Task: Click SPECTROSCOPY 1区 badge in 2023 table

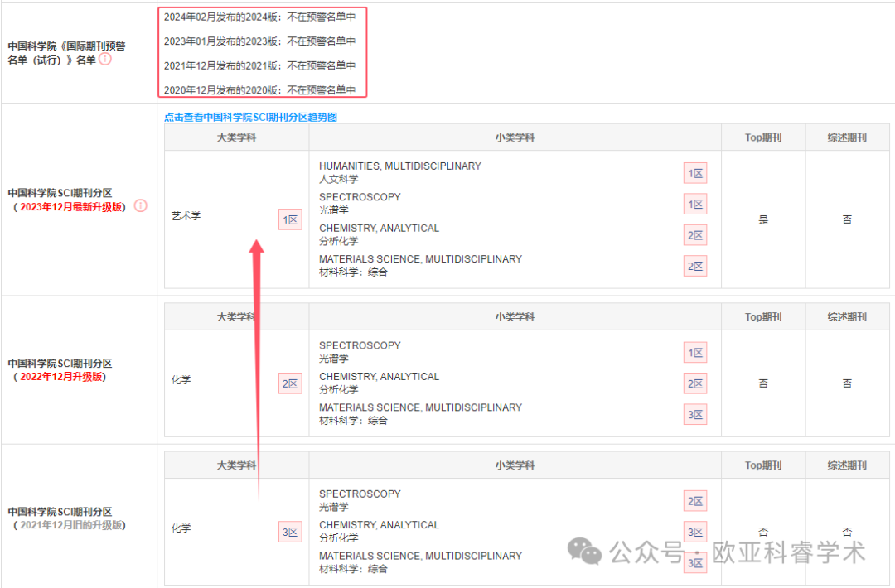Action: point(695,205)
